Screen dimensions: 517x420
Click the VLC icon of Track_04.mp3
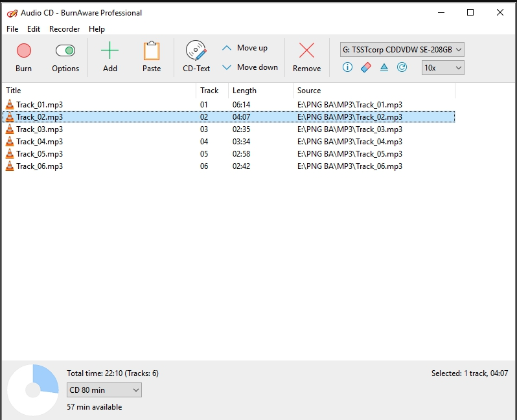10,141
